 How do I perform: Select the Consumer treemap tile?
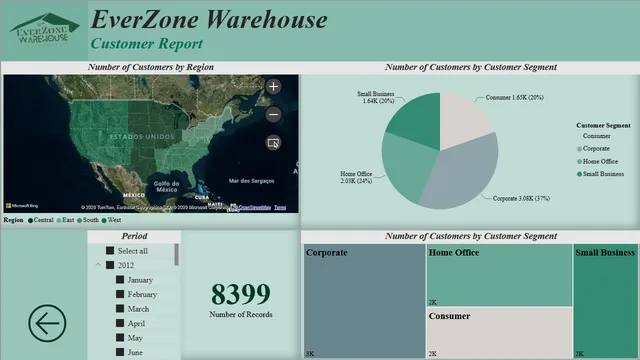[499, 333]
